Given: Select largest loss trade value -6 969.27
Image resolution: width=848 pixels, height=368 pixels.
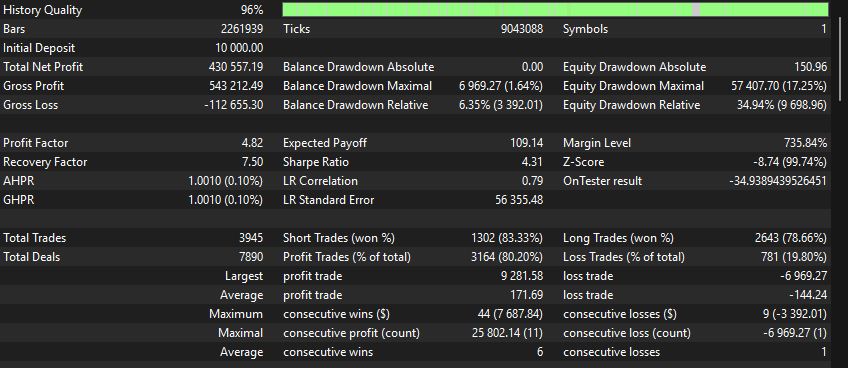Looking at the screenshot, I should tap(804, 276).
